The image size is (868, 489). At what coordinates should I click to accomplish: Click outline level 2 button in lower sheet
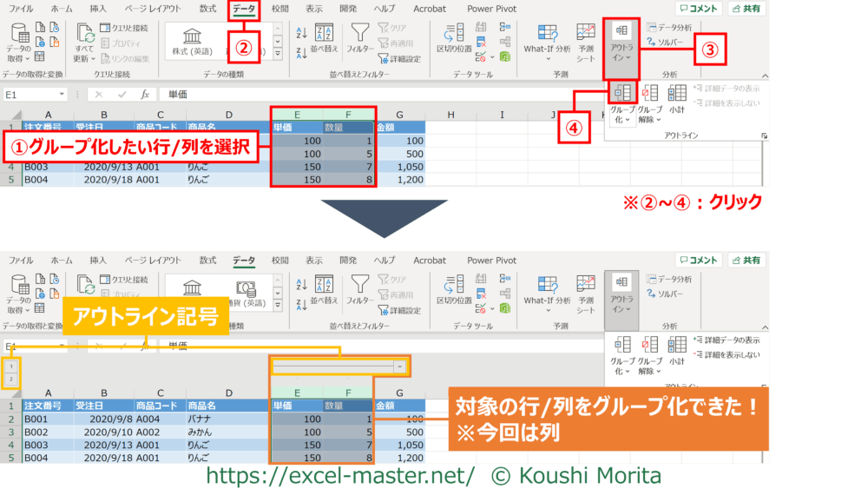click(x=10, y=380)
